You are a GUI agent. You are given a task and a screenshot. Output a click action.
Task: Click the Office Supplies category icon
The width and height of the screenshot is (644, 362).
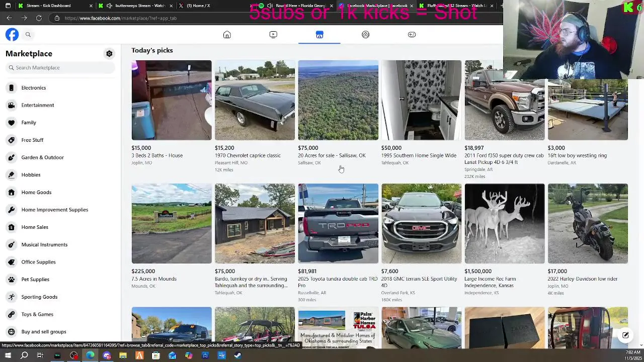pos(11,262)
